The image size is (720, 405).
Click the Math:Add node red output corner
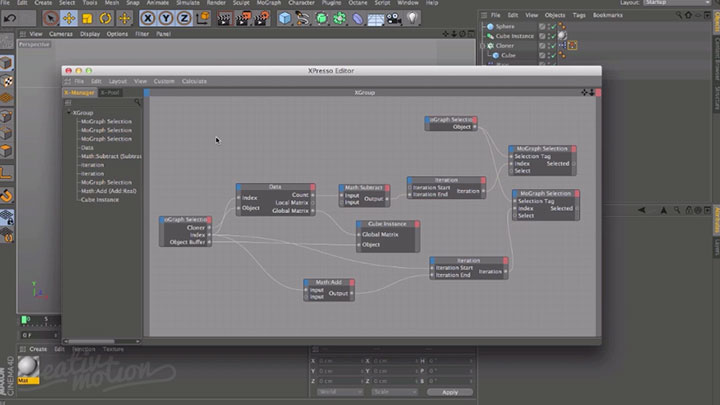pos(352,282)
